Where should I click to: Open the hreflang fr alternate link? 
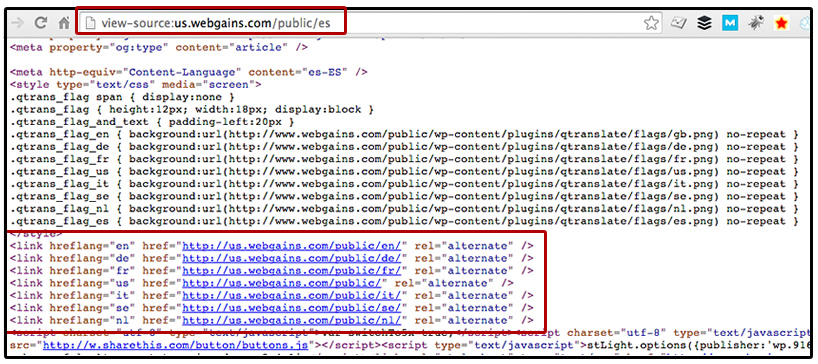[x=291, y=271]
